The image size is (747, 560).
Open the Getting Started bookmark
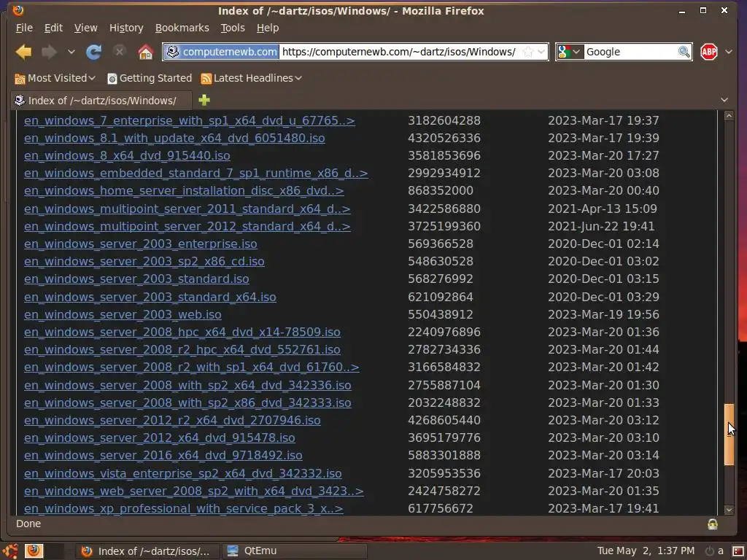150,78
